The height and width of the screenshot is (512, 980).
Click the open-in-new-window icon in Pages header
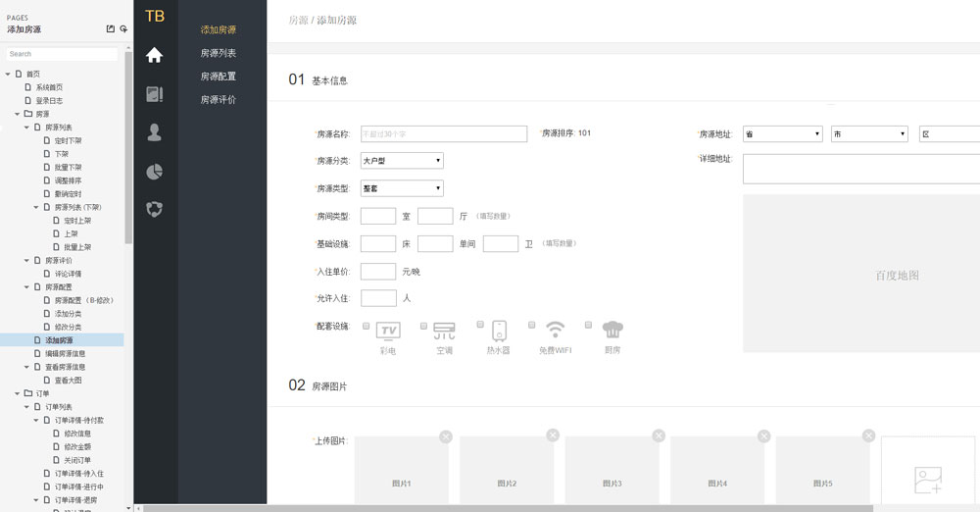[111, 28]
